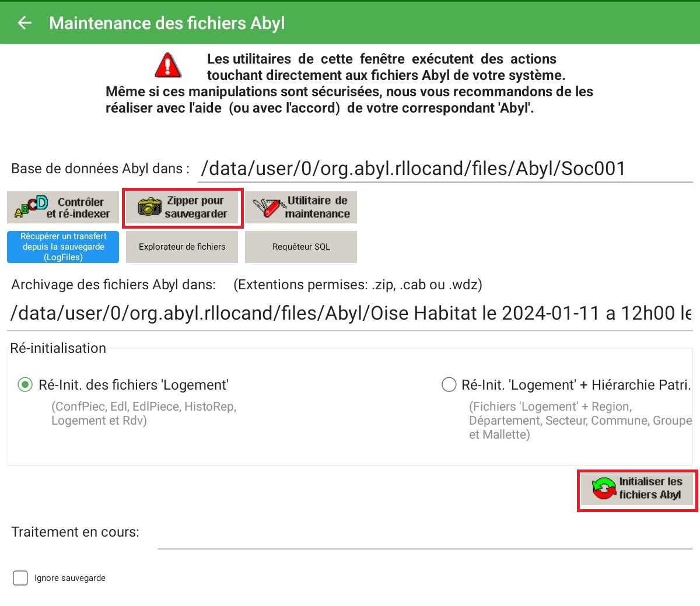Go back using the header arrow
700x606 pixels.
click(x=24, y=23)
